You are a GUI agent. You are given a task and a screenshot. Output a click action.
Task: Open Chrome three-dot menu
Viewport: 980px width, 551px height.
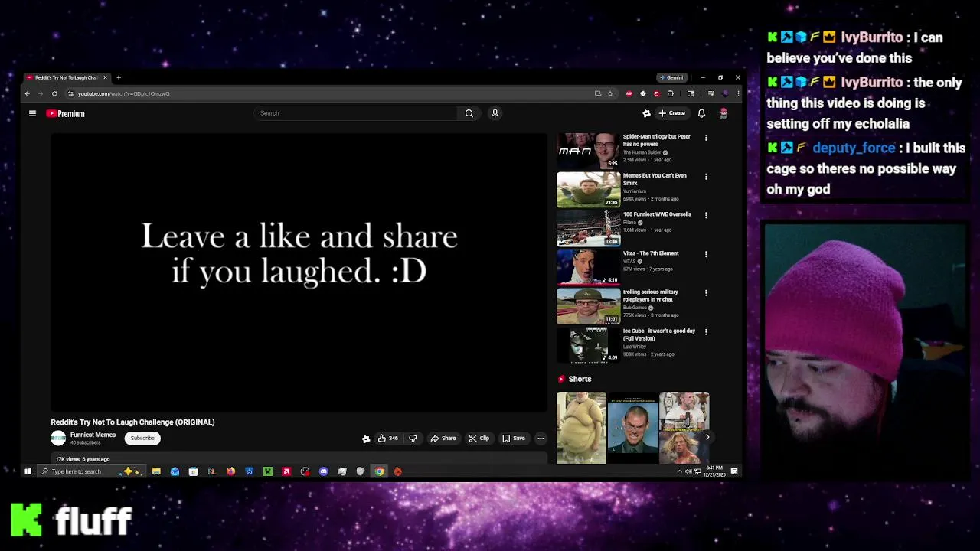(x=738, y=93)
